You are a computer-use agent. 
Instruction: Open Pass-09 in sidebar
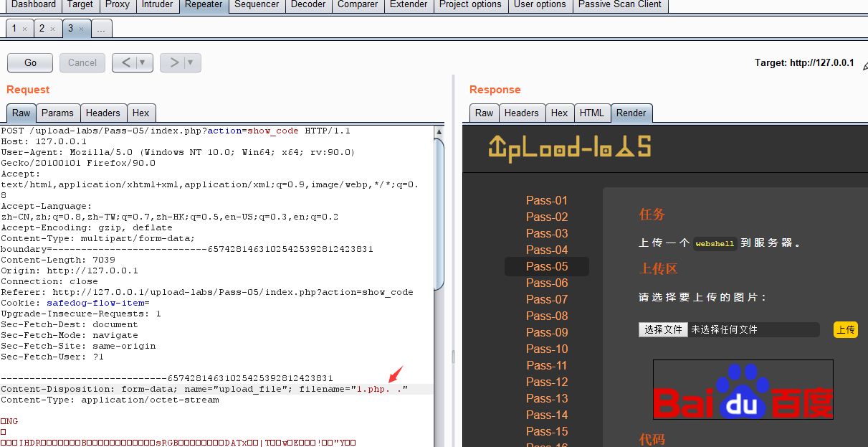pyautogui.click(x=547, y=332)
